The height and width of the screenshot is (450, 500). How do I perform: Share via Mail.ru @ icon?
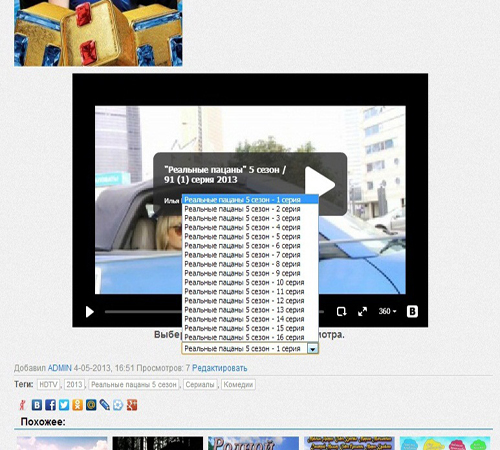point(91,405)
